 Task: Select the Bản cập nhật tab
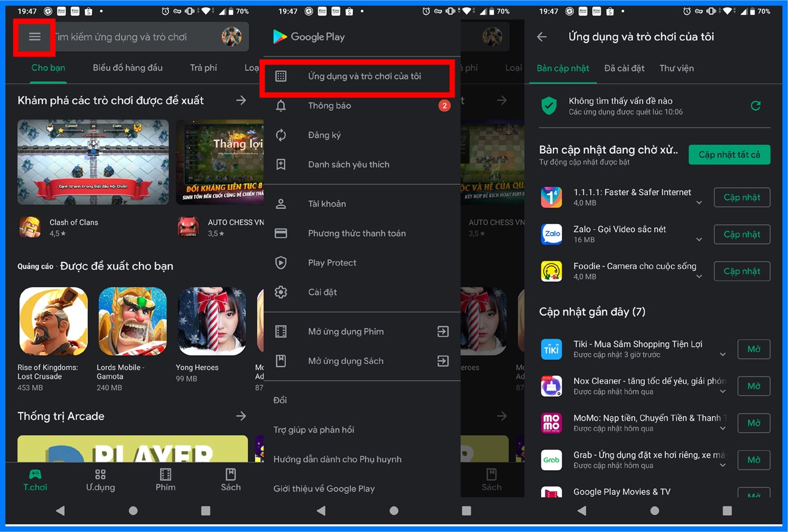coord(563,68)
